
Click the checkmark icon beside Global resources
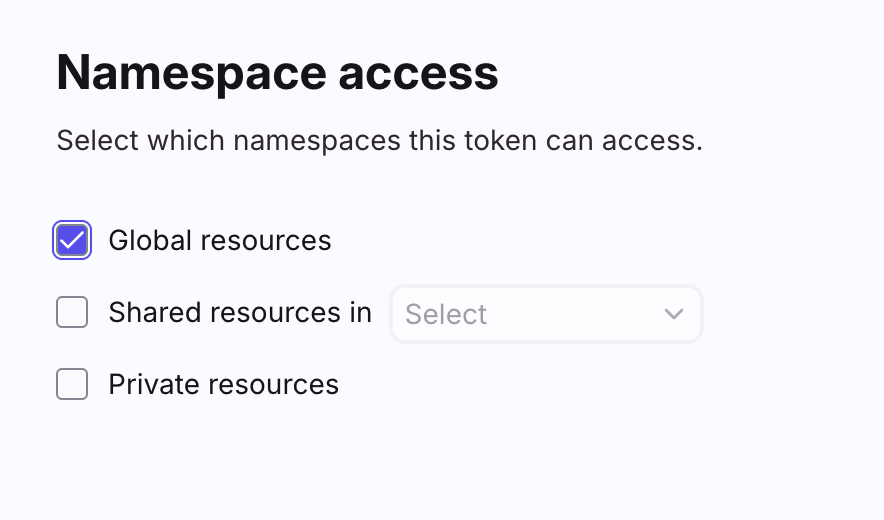(x=72, y=241)
